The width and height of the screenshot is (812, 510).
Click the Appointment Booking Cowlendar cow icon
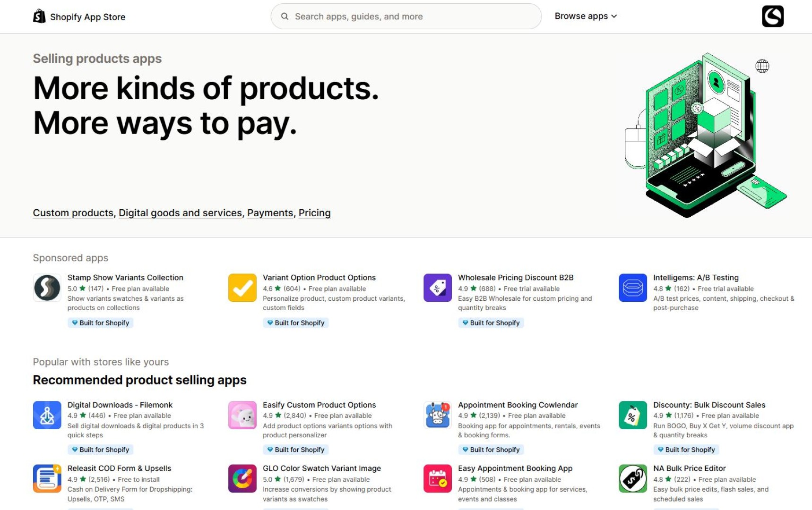[437, 415]
